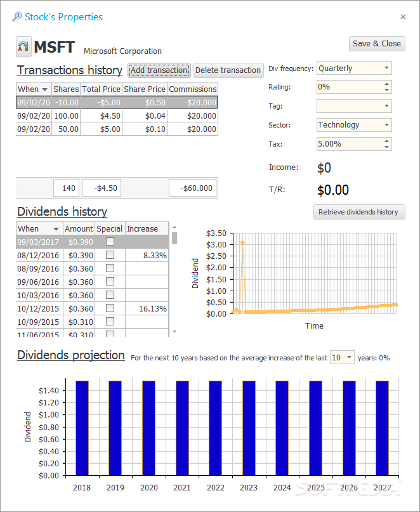
Task: Toggle Special checkbox for 10/09/2015 dividend
Action: [110, 321]
